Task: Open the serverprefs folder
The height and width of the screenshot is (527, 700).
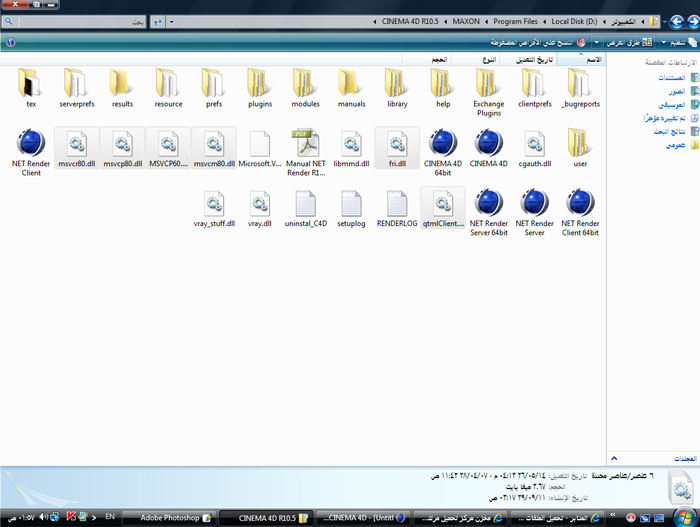Action: click(77, 88)
